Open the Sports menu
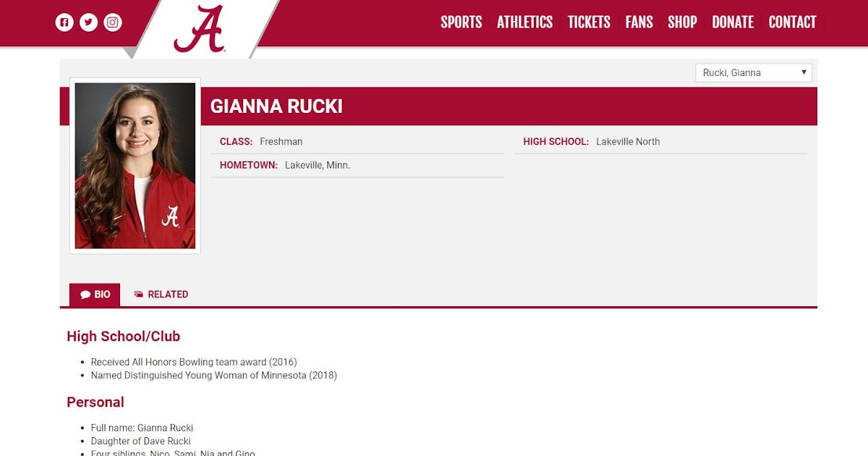The width and height of the screenshot is (868, 456). pos(461,22)
